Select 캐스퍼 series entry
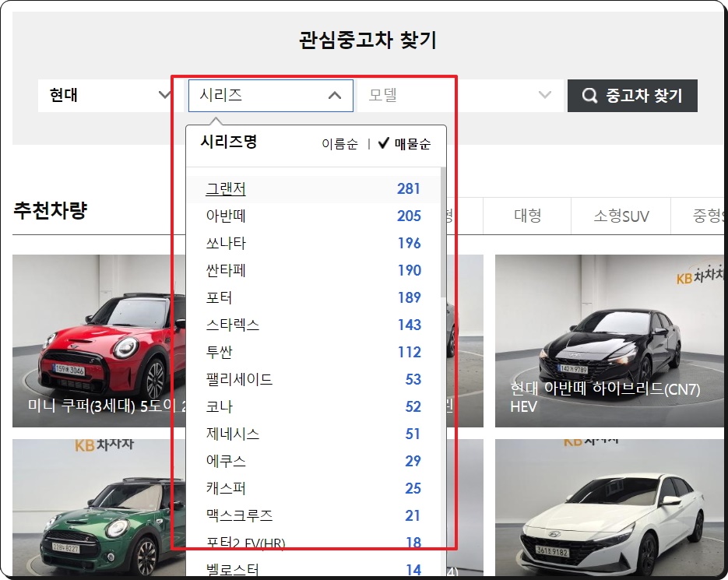The width and height of the screenshot is (728, 580). [x=313, y=488]
